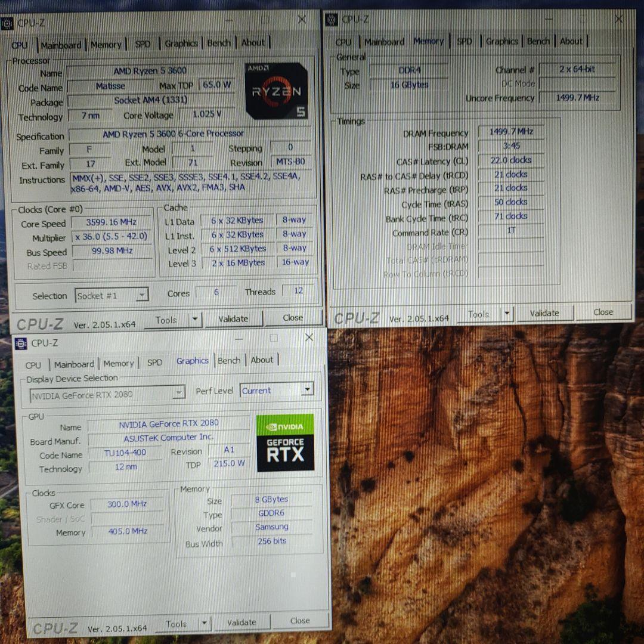Expand the Tools arrow in Memory window
644x644 pixels.
pos(507,314)
